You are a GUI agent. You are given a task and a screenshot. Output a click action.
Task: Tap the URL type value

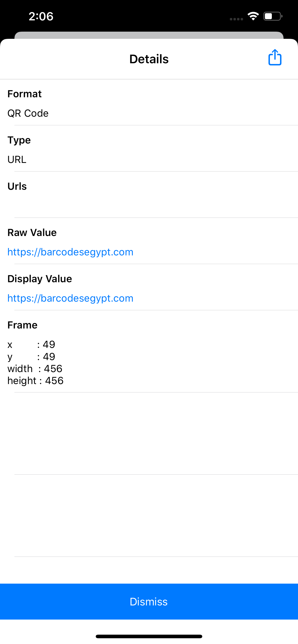(17, 159)
